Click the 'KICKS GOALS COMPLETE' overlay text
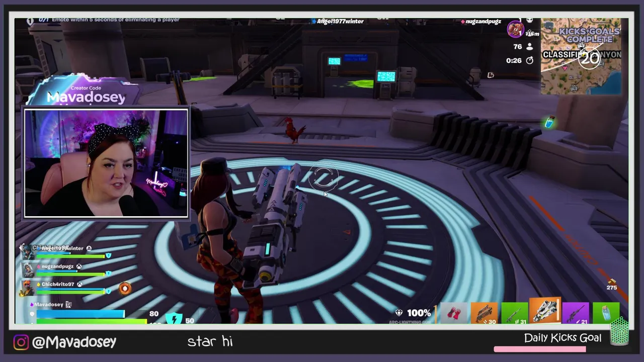 pos(590,35)
